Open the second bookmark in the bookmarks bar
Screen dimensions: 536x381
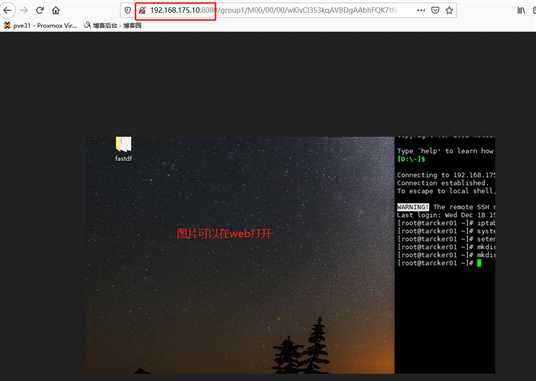click(112, 26)
